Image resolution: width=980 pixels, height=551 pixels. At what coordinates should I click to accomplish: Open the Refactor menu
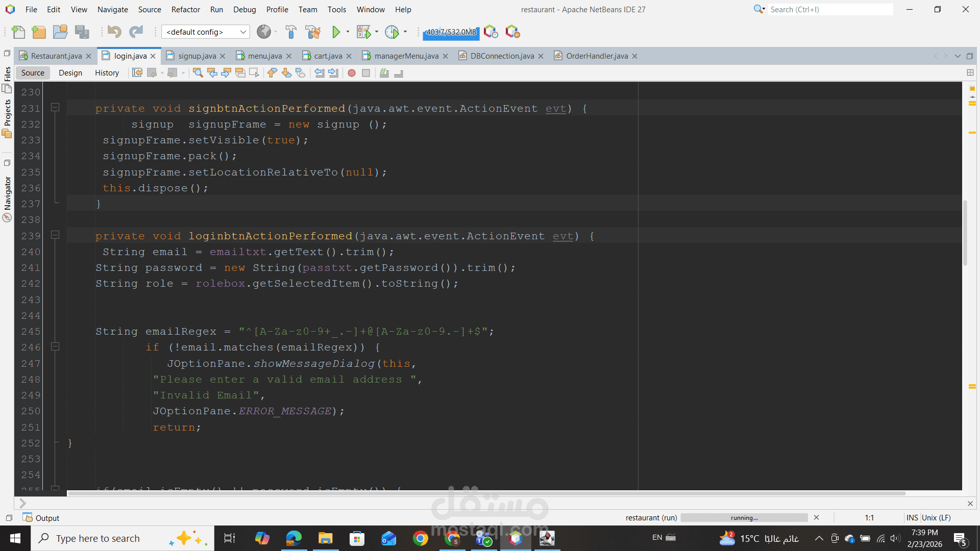(x=185, y=9)
